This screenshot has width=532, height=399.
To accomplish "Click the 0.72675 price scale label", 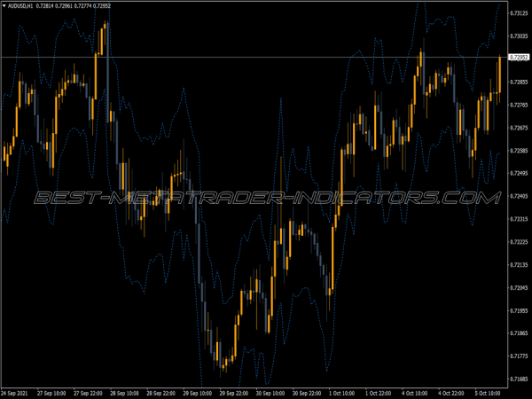I will coord(519,128).
